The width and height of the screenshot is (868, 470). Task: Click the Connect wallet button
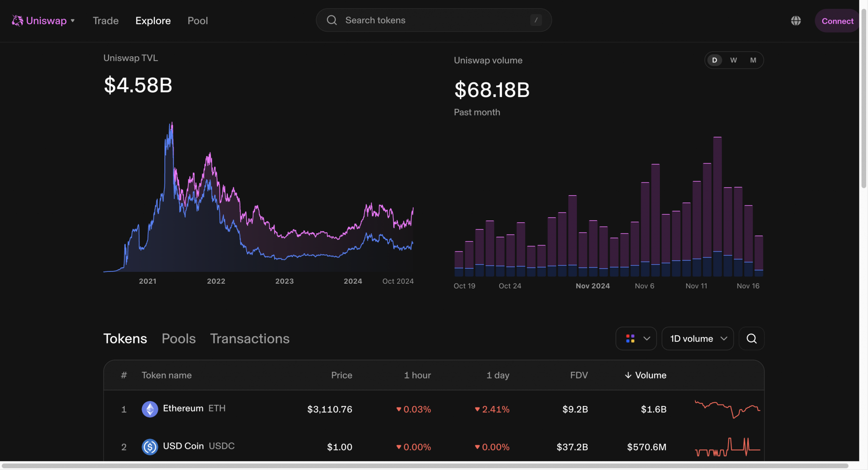(x=837, y=21)
